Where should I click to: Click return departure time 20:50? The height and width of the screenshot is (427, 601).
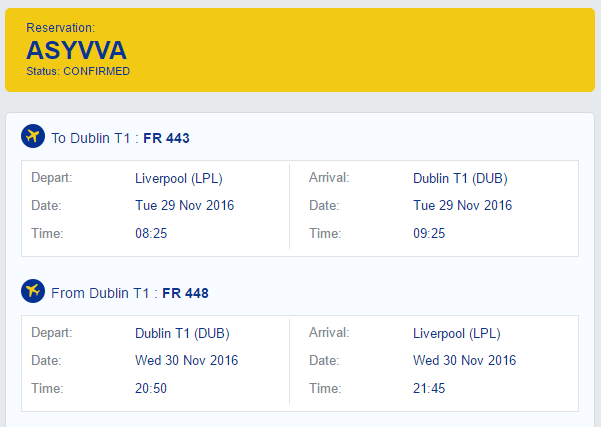(x=151, y=388)
